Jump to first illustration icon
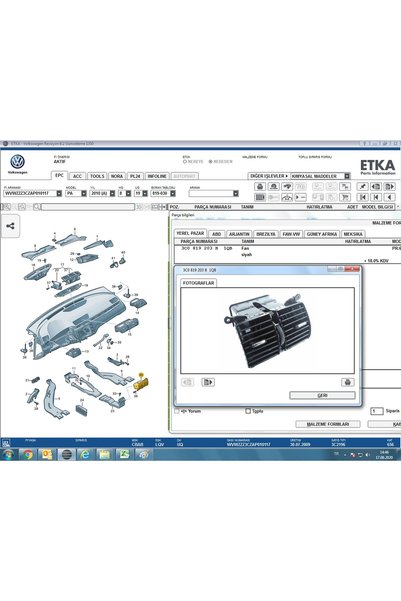Viewport: 401px width, 601px height. click(363, 197)
